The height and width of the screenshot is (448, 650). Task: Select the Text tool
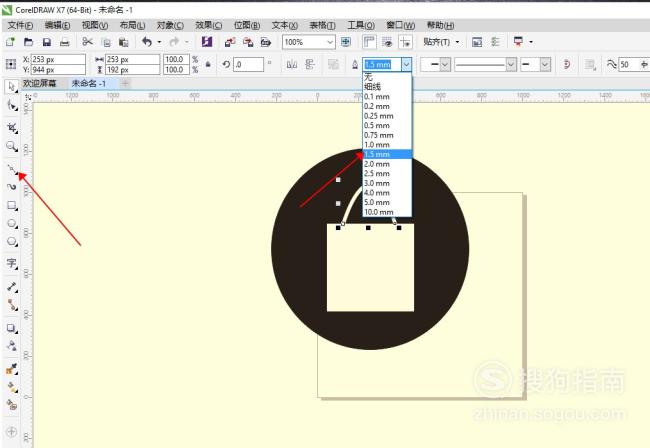tap(12, 263)
